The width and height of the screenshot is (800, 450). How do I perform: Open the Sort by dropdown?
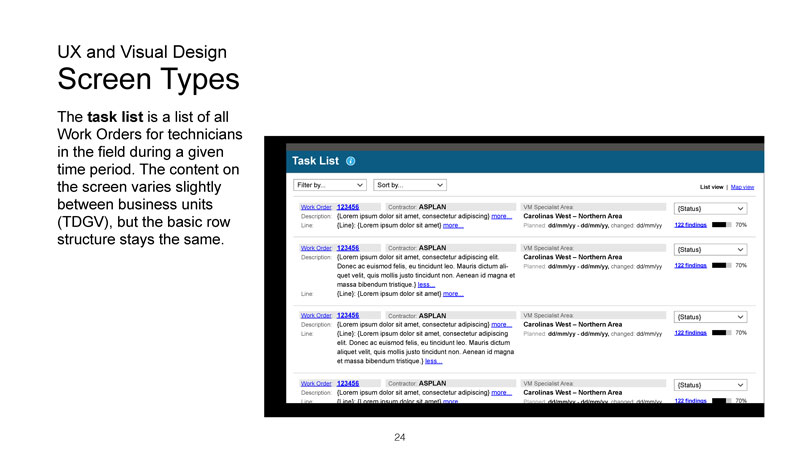click(x=409, y=185)
